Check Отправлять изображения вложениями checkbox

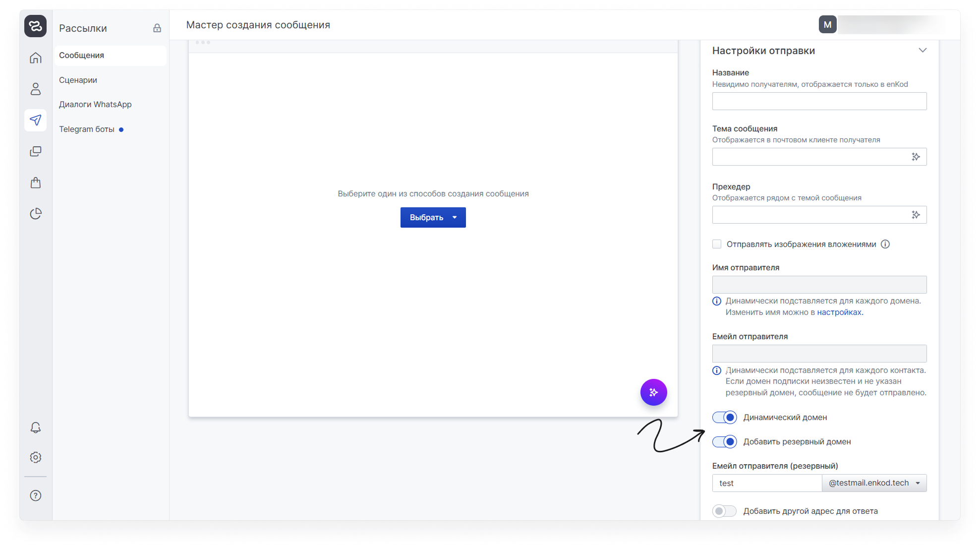tap(717, 244)
